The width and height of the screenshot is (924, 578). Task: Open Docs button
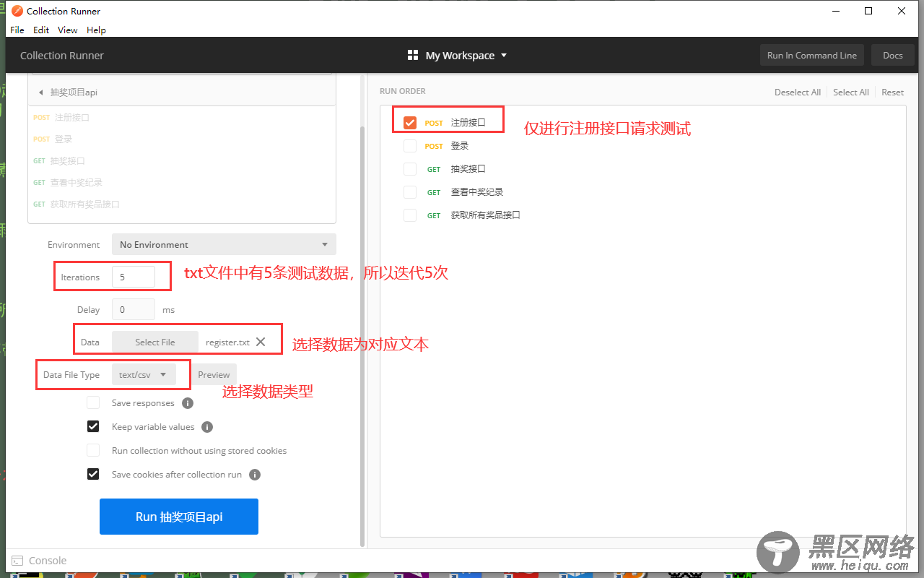pyautogui.click(x=893, y=56)
